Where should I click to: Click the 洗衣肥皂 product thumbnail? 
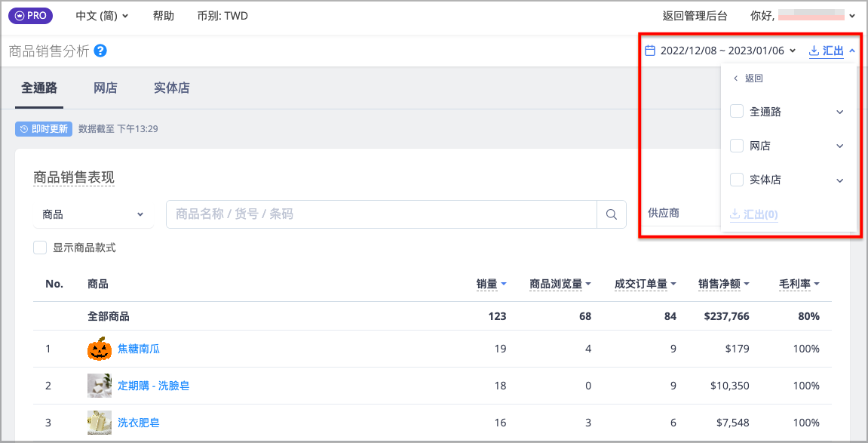[99, 423]
